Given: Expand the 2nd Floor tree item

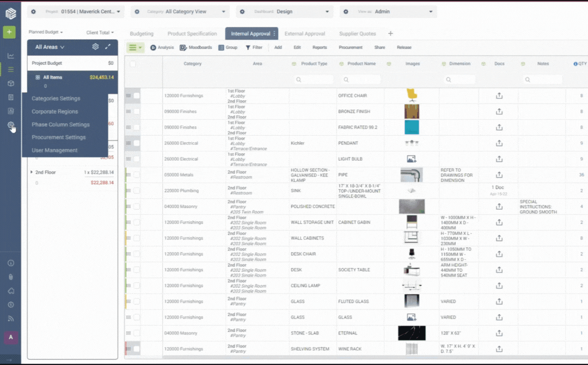Looking at the screenshot, I should click(31, 172).
